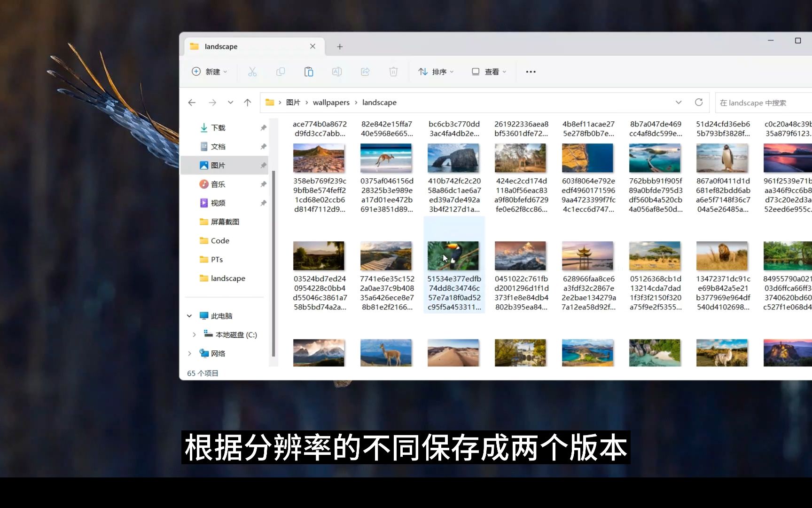This screenshot has width=812, height=508.
Task: Select the kangaroo beach thumbnail
Action: pyautogui.click(x=386, y=158)
